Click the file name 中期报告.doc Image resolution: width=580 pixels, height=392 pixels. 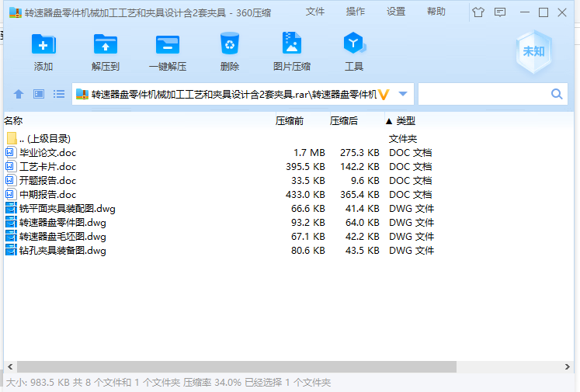47,195
